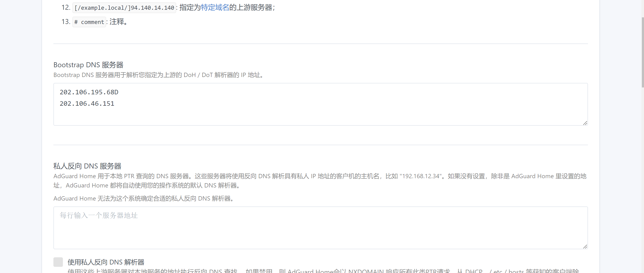Click the # comment code snippet

[x=89, y=22]
